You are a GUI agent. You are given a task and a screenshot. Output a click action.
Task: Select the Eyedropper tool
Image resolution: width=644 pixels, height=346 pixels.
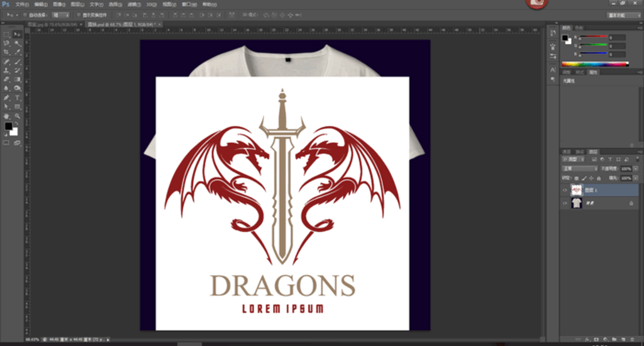(x=17, y=52)
